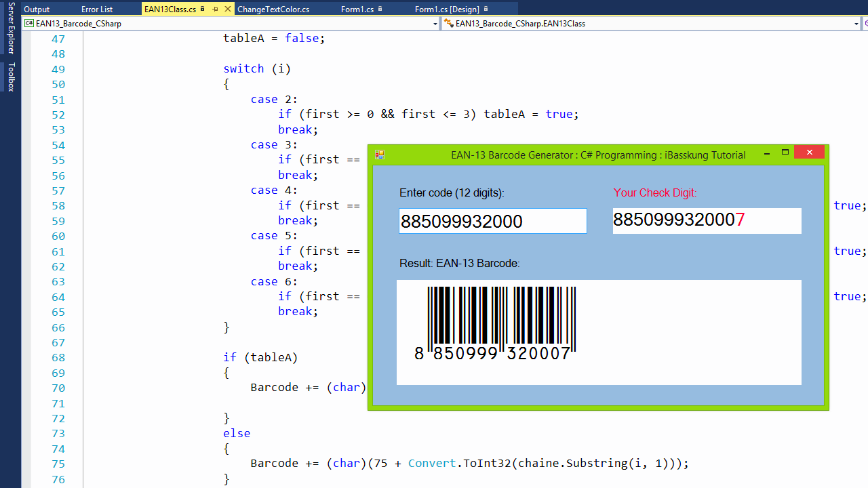868x488 pixels.
Task: Click 'Barcode += (char)' on line 70
Action: pyautogui.click(x=309, y=387)
